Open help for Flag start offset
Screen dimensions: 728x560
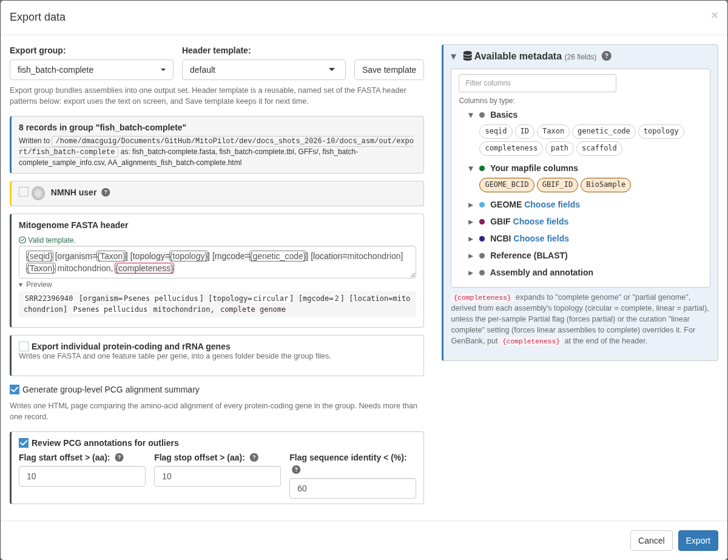tap(119, 457)
